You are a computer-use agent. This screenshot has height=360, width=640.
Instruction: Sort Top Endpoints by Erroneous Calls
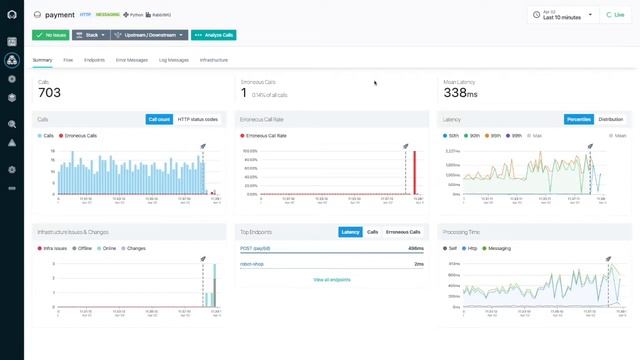(x=403, y=232)
